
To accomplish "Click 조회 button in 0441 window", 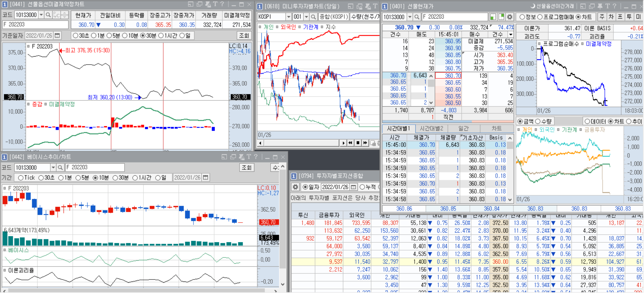I will coord(244,36).
